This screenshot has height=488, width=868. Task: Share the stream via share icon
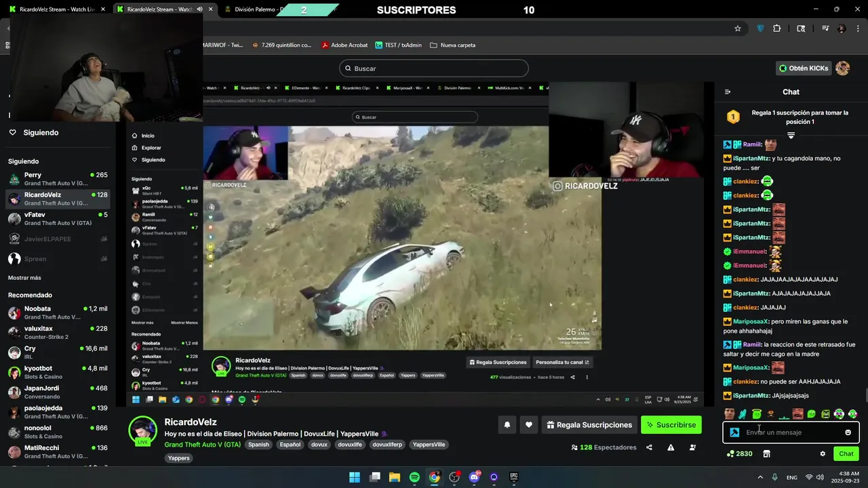649,447
